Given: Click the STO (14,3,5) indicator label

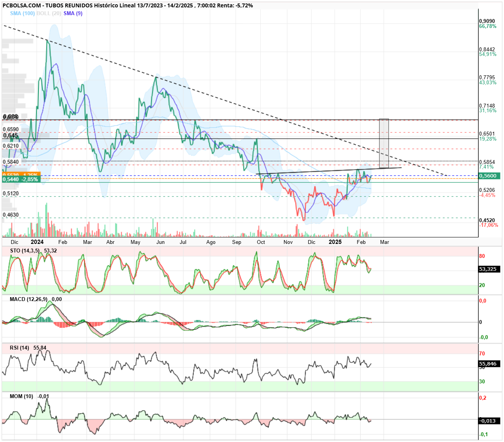Looking at the screenshot, I should [25, 251].
